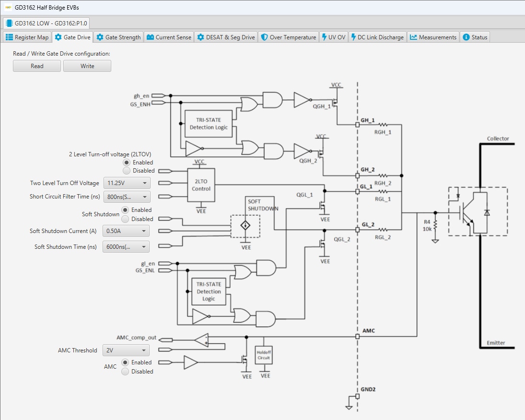The image size is (525, 420).
Task: Click the Measurements chart icon
Action: (x=413, y=37)
